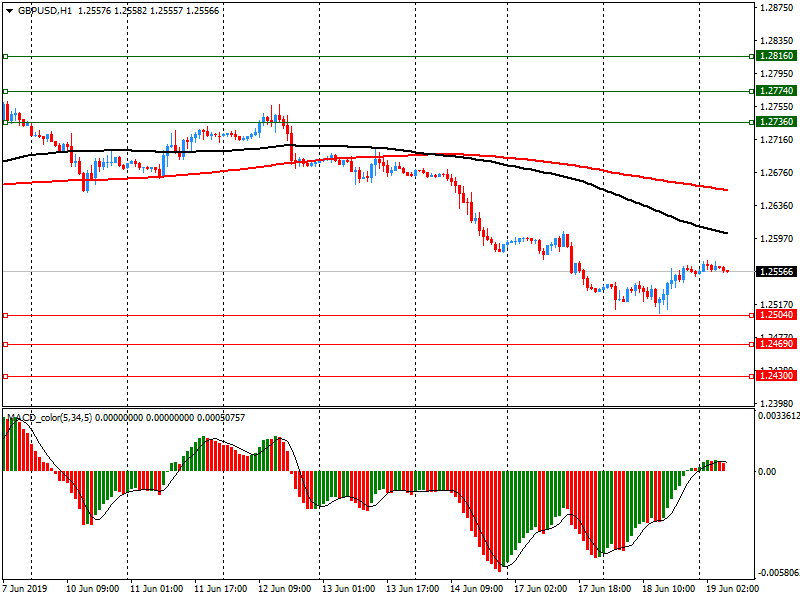Click the MACD scale value -0.005806
The height and width of the screenshot is (600, 800).
pos(777,573)
